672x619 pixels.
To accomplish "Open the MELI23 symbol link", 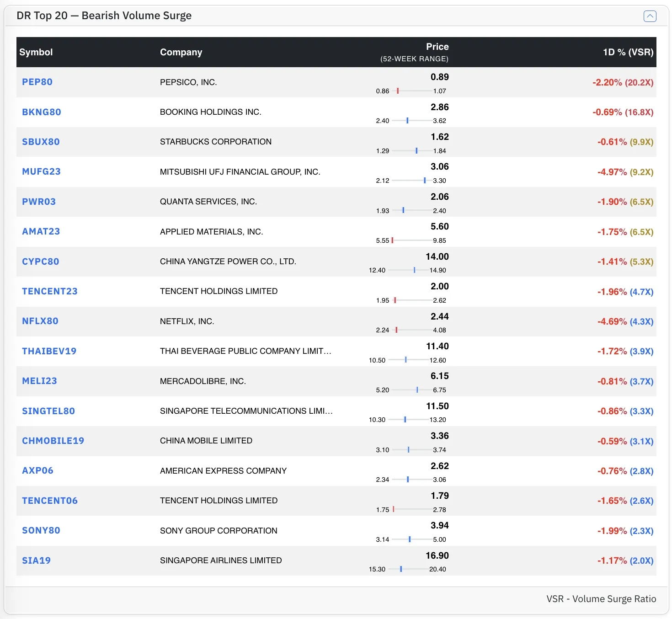I will pos(39,381).
